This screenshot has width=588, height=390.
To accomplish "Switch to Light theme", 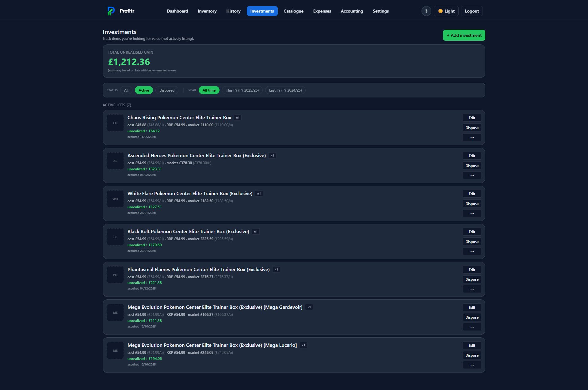I will 446,11.
